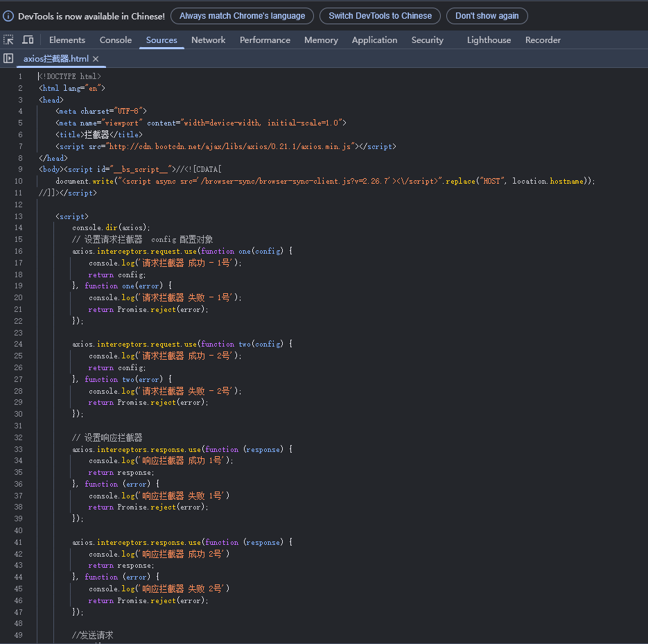Switch to the Application panel
648x644 pixels.
[x=374, y=40]
